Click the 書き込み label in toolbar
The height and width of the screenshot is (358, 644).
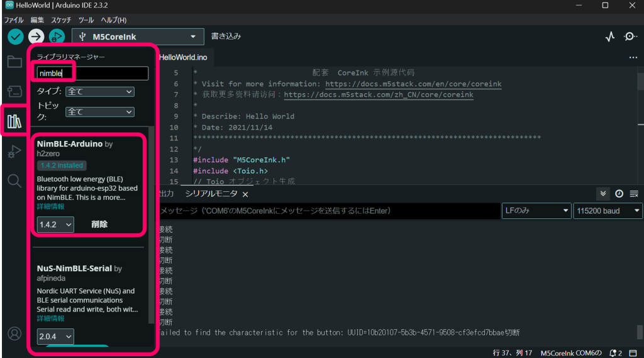pos(226,36)
